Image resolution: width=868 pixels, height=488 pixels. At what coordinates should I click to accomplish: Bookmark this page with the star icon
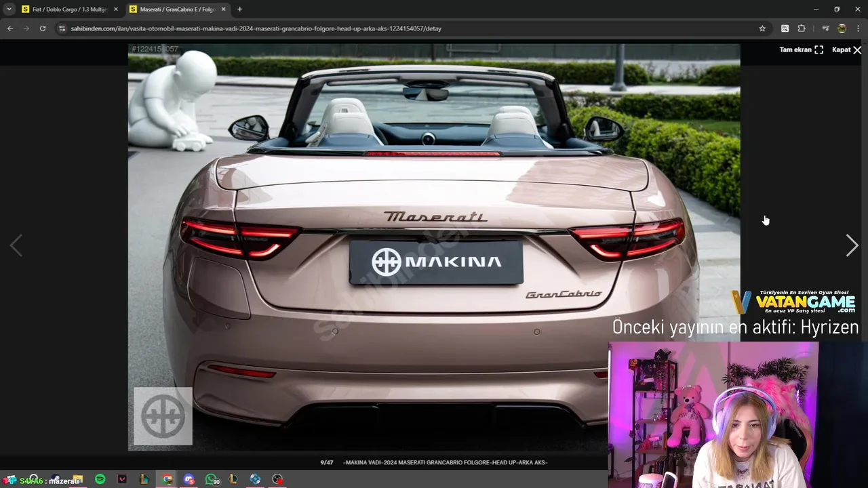coord(762,28)
